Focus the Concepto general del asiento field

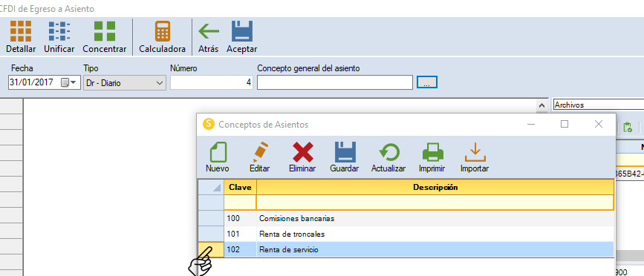[335, 82]
